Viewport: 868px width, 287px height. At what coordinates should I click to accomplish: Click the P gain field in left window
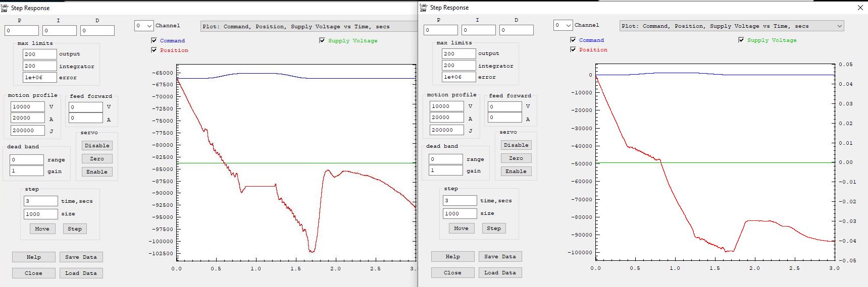pos(22,31)
